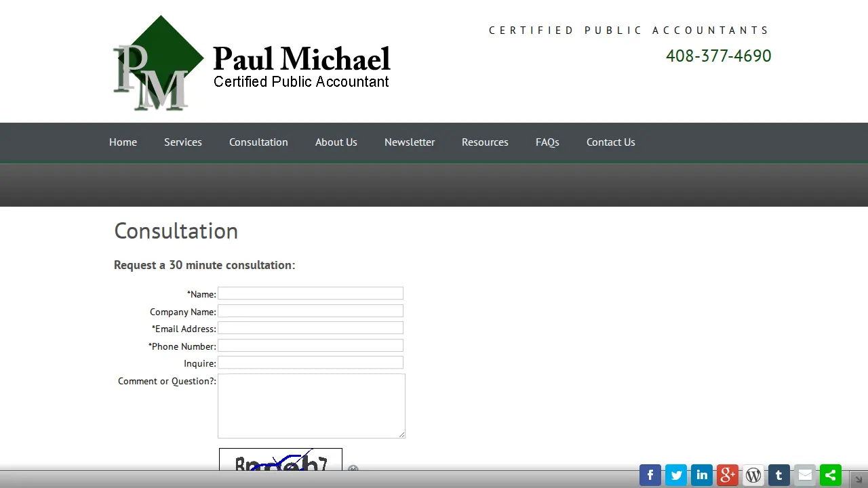Click the 408-377-4690 phone number
The height and width of the screenshot is (488, 868).
[x=719, y=56]
